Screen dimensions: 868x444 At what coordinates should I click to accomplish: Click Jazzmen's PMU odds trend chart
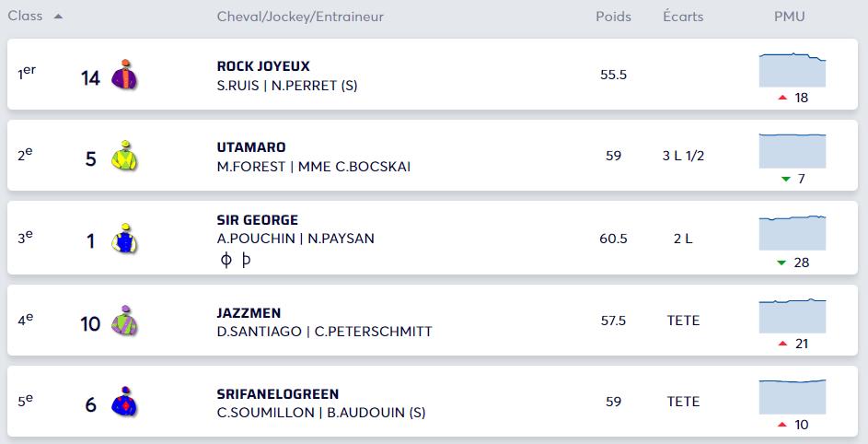[x=793, y=315]
